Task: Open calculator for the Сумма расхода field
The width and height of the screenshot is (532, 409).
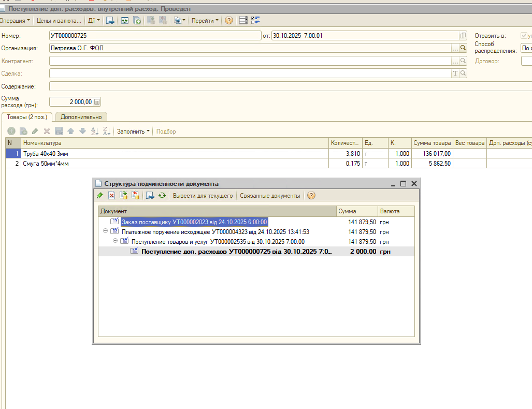Action: click(97, 102)
